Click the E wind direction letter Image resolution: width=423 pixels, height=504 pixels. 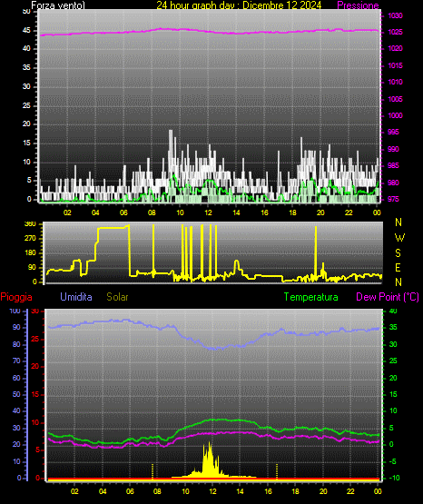(x=398, y=267)
